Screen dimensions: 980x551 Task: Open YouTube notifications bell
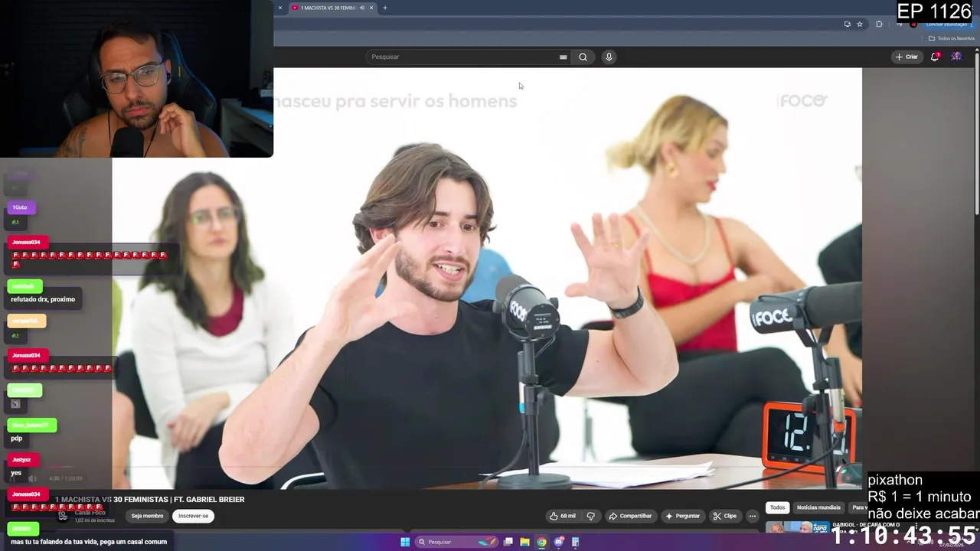coord(935,57)
